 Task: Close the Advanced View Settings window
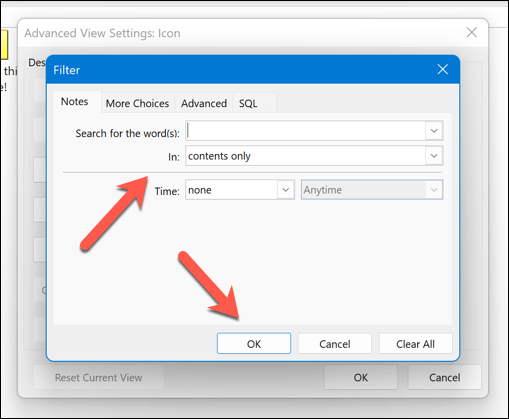(472, 33)
